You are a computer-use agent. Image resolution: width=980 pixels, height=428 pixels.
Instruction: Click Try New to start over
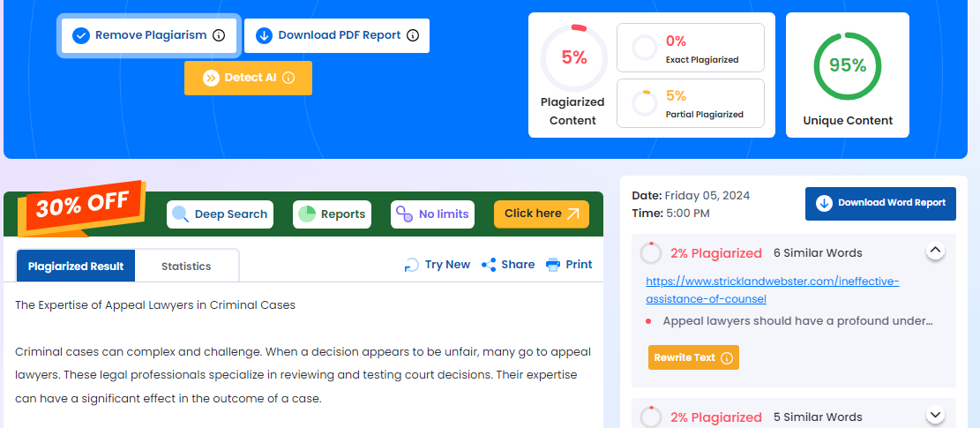[437, 265]
